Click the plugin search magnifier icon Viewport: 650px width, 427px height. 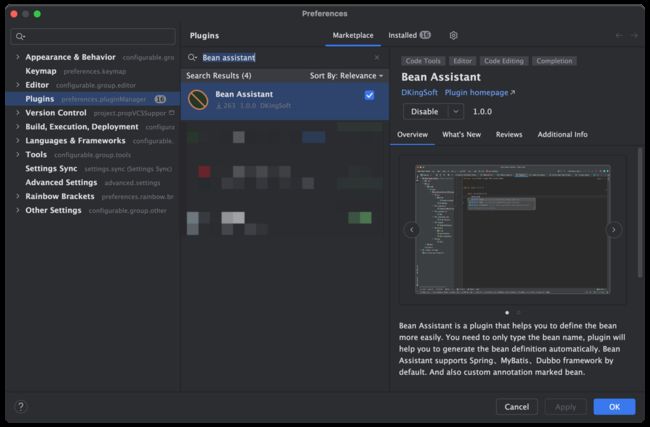pyautogui.click(x=192, y=57)
